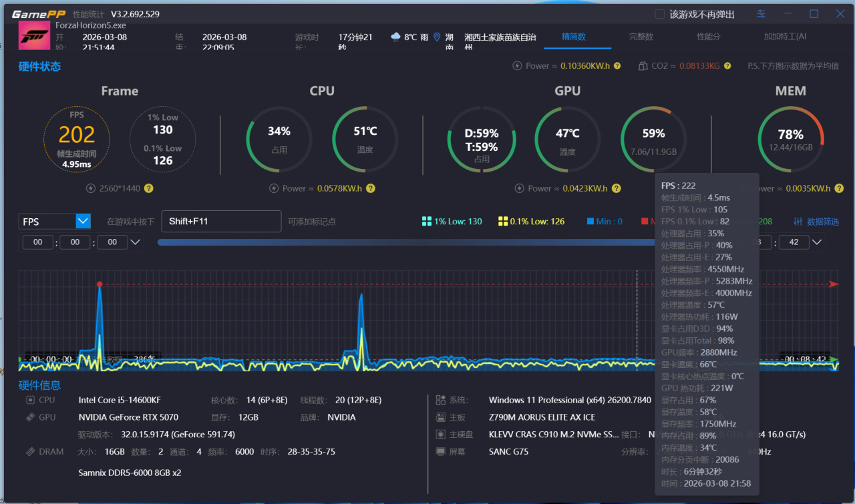Toggle the 1% Low: 130 legend series
Image resolution: width=855 pixels, height=504 pixels.
coord(452,222)
